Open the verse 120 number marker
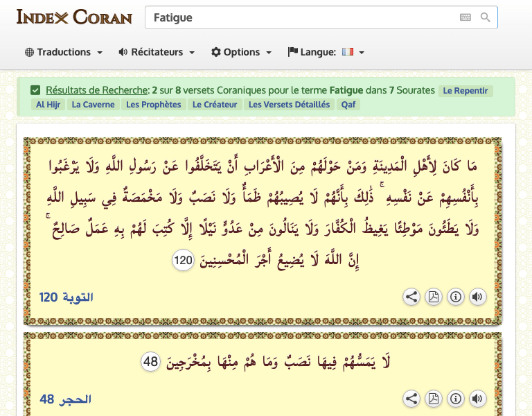The width and height of the screenshot is (532, 416). pyautogui.click(x=183, y=261)
